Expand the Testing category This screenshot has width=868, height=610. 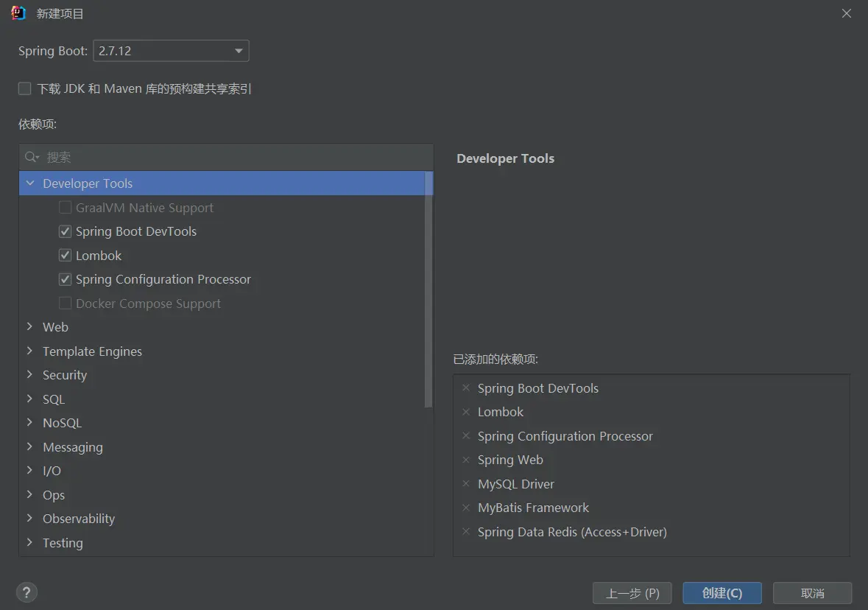[x=30, y=542]
